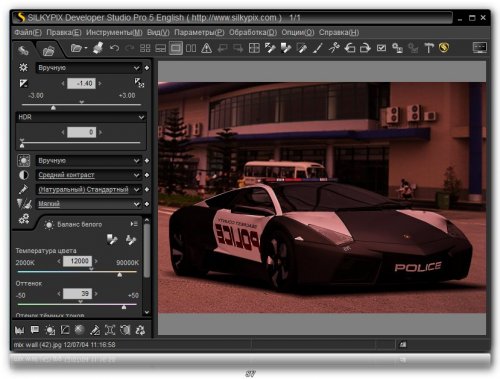Open color dropdown Натуральный Стандартный
Viewport: 500px width, 379px height.
coord(88,190)
